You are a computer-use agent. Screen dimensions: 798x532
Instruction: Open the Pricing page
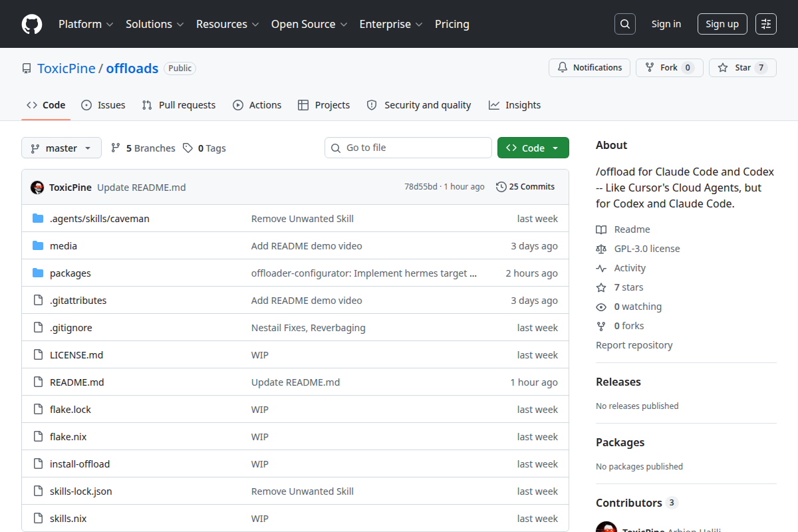[452, 24]
